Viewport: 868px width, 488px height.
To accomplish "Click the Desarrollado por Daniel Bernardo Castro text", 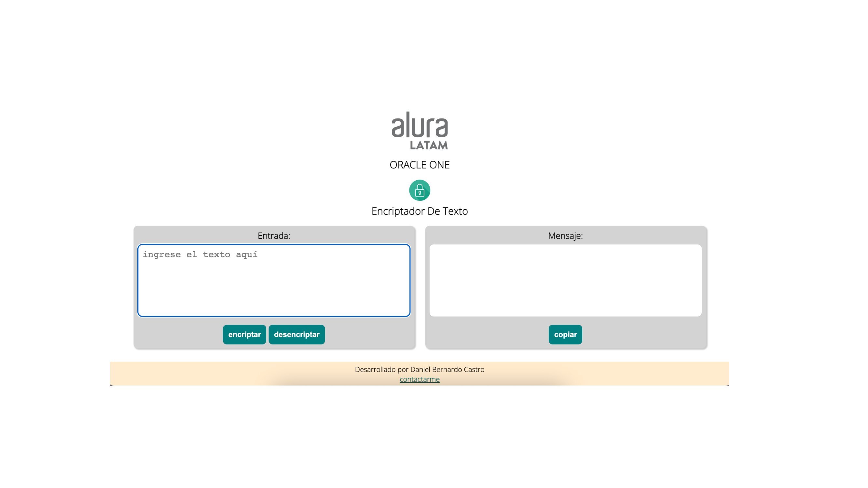I will [420, 369].
